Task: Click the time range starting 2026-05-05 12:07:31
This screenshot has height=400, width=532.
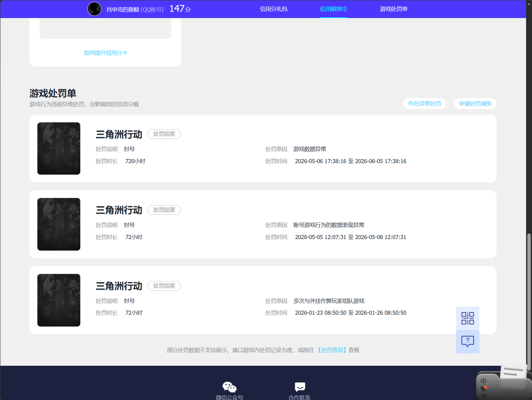Action: pos(351,237)
